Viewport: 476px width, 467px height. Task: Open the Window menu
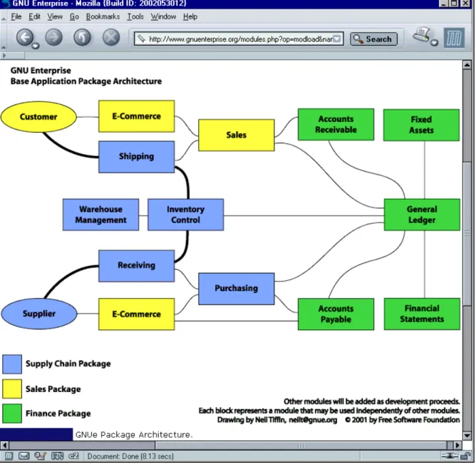tap(163, 16)
